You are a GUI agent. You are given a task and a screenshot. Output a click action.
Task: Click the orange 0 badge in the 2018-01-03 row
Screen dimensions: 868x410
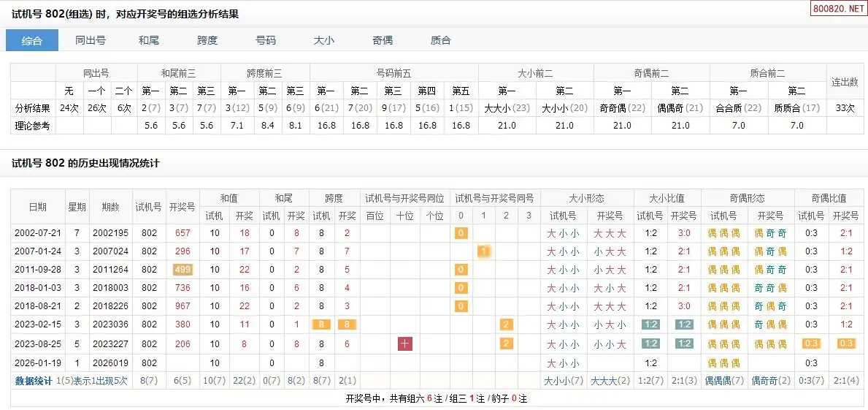(461, 288)
